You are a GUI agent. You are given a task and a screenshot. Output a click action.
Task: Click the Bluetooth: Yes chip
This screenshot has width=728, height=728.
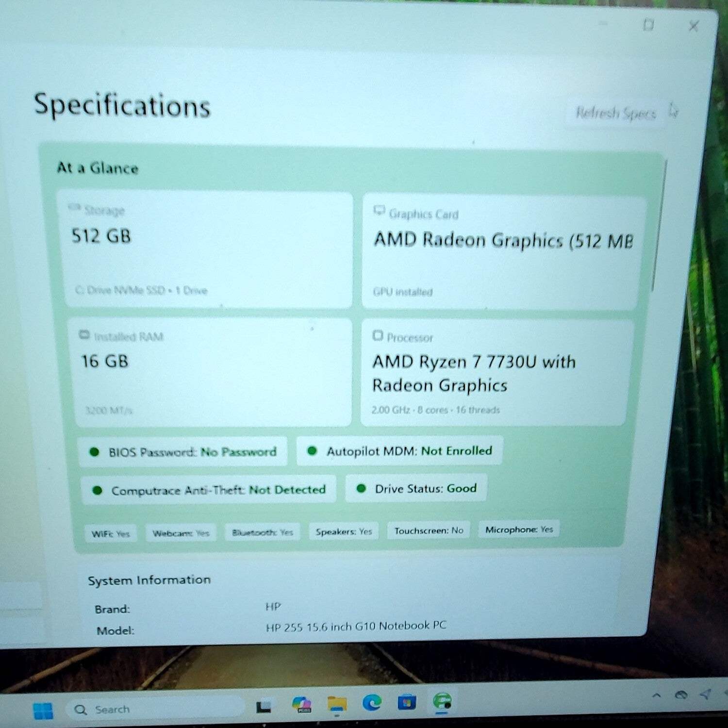point(263,532)
